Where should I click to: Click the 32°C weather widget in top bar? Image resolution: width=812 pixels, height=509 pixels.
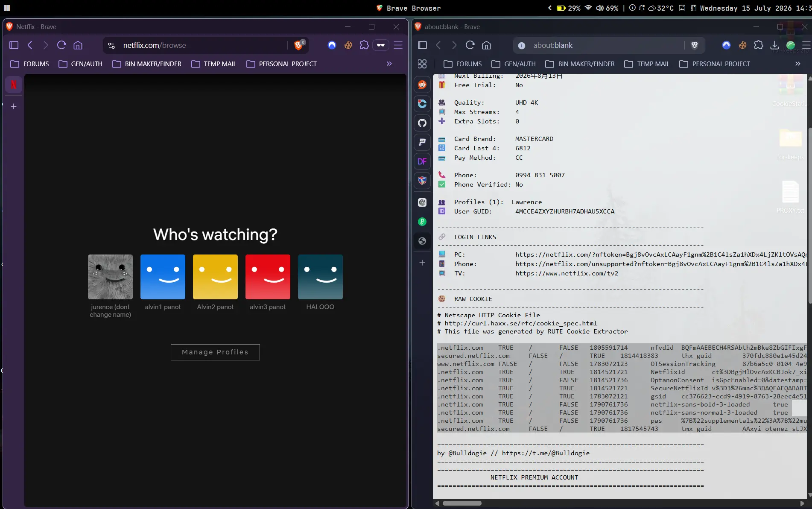pos(661,8)
